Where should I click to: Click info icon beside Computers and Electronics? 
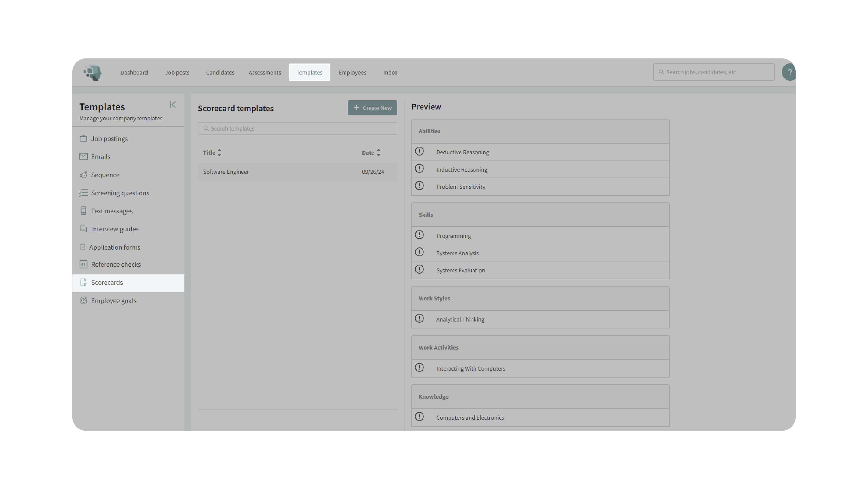pos(419,417)
